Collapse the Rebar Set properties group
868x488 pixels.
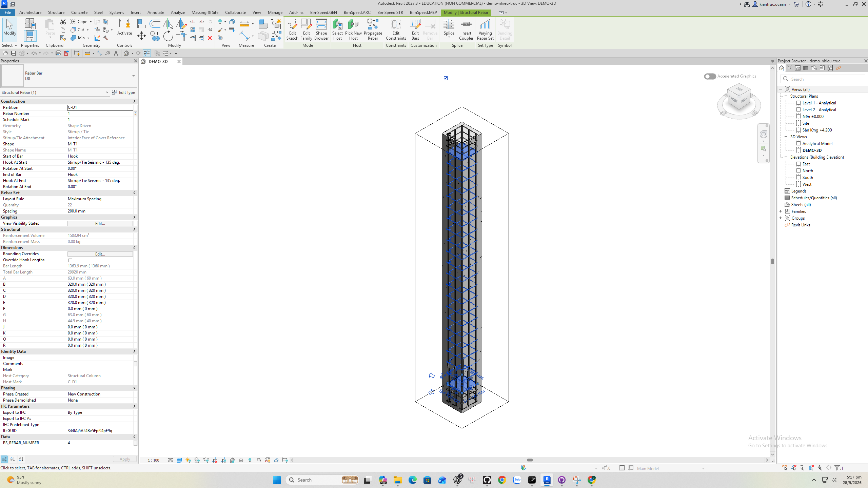[x=134, y=193]
